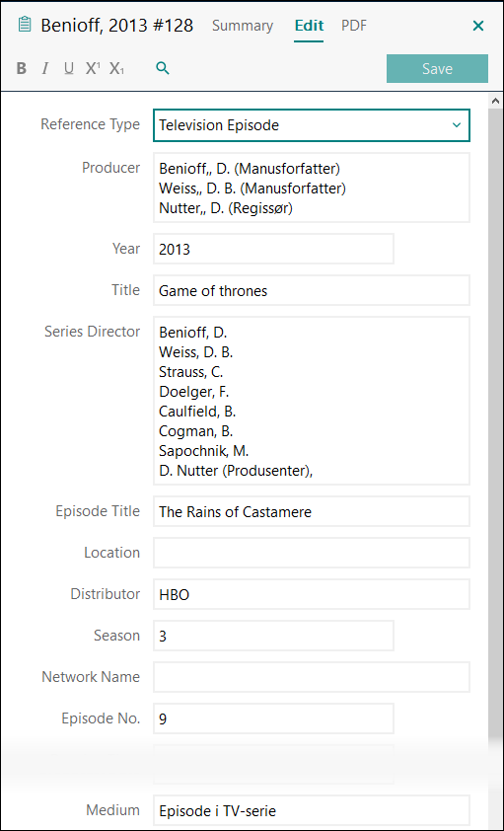The image size is (504, 831).
Task: Focus the Medium input field
Action: [x=312, y=810]
